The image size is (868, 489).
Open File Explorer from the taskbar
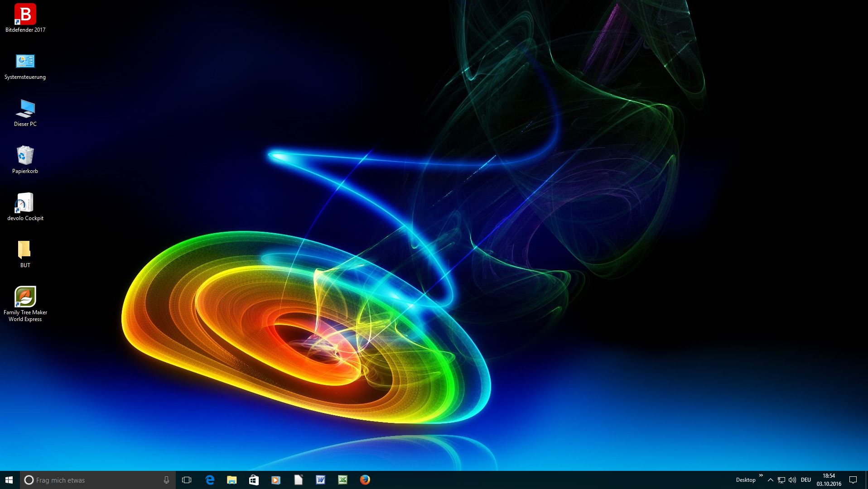(x=232, y=480)
